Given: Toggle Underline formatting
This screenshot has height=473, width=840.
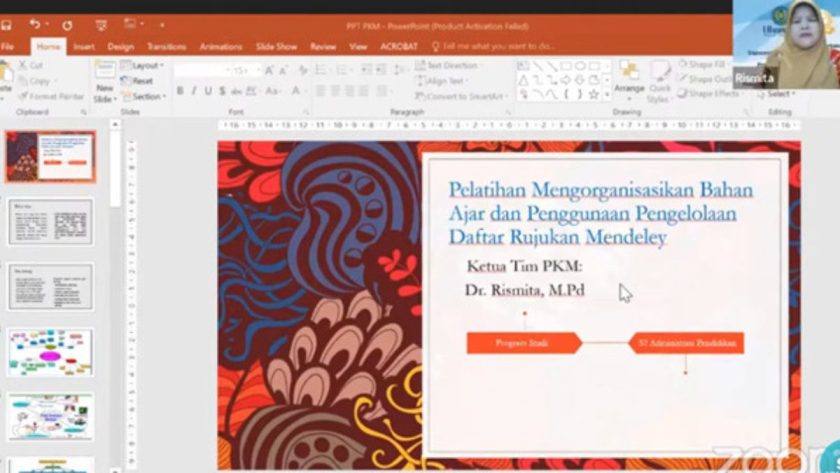Looking at the screenshot, I should [208, 91].
